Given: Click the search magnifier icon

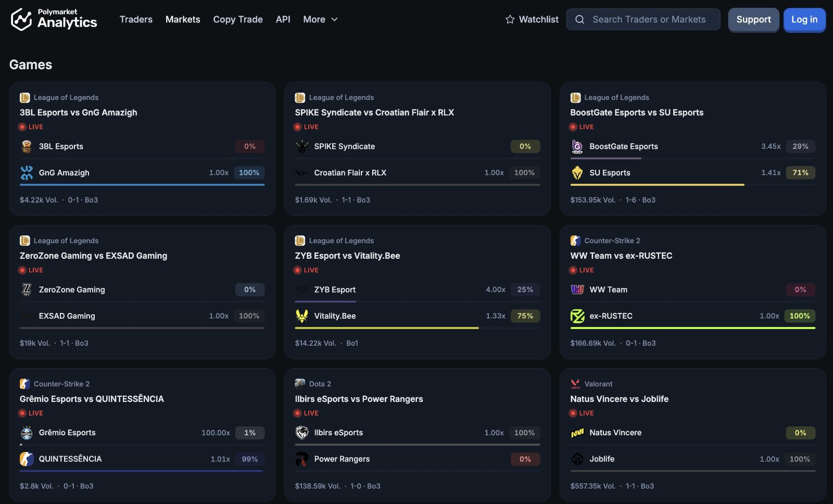Looking at the screenshot, I should point(579,19).
